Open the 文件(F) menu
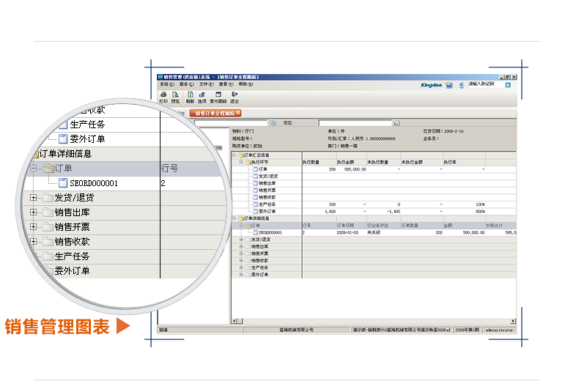This screenshot has width=579, height=392. [206, 84]
